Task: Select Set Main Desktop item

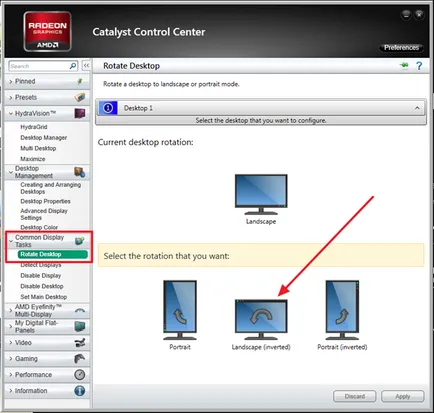Action: point(44,297)
